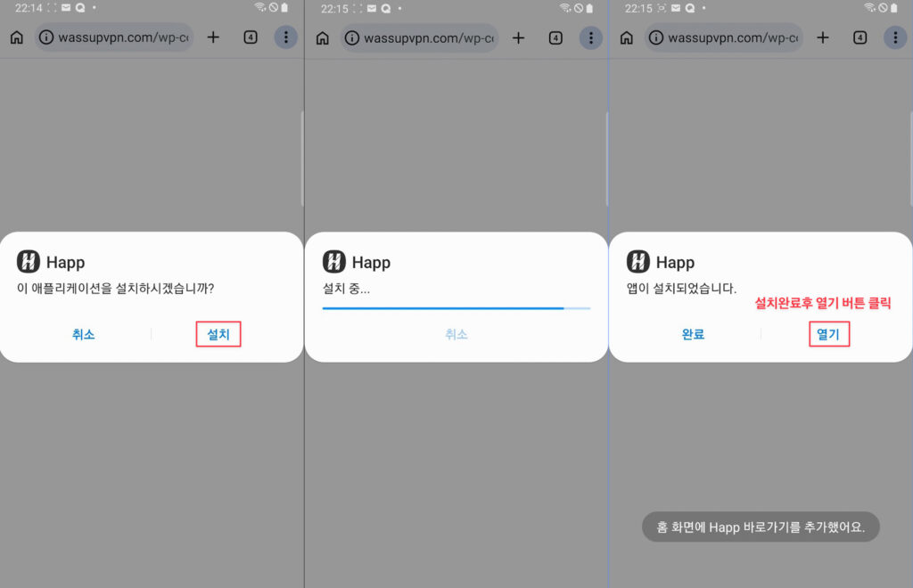
Task: Click the Happ app icon in the install prompt dialog
Action: pyautogui.click(x=29, y=262)
